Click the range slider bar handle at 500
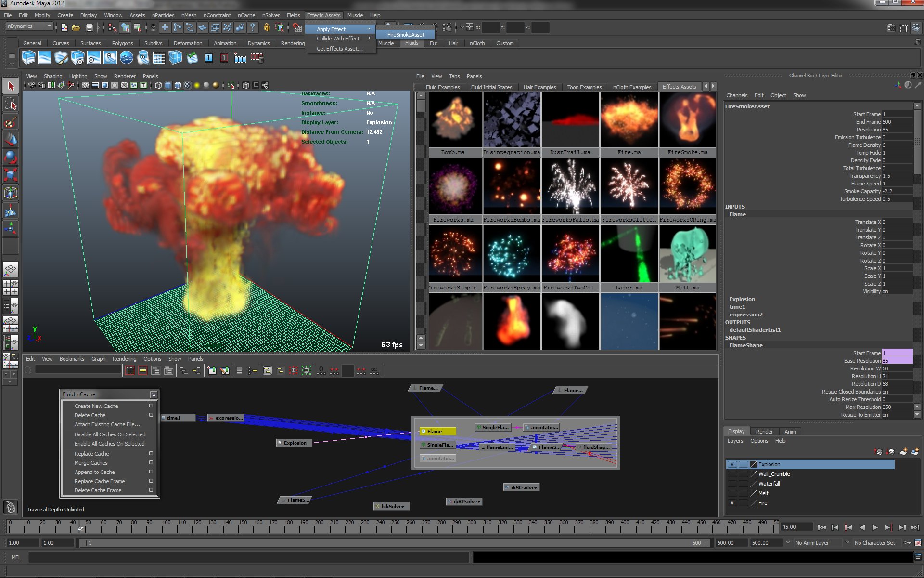Image resolution: width=924 pixels, height=578 pixels. (706, 543)
